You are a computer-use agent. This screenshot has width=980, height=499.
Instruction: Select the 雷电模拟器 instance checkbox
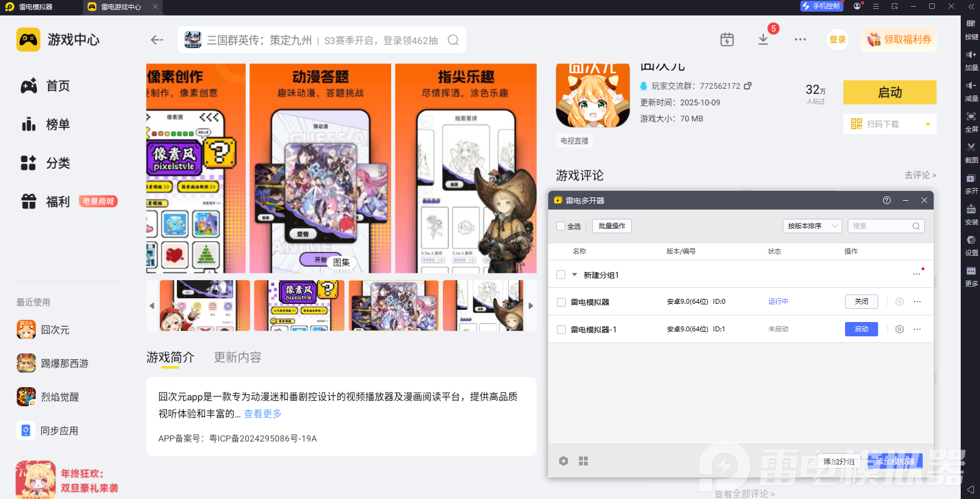coord(561,302)
